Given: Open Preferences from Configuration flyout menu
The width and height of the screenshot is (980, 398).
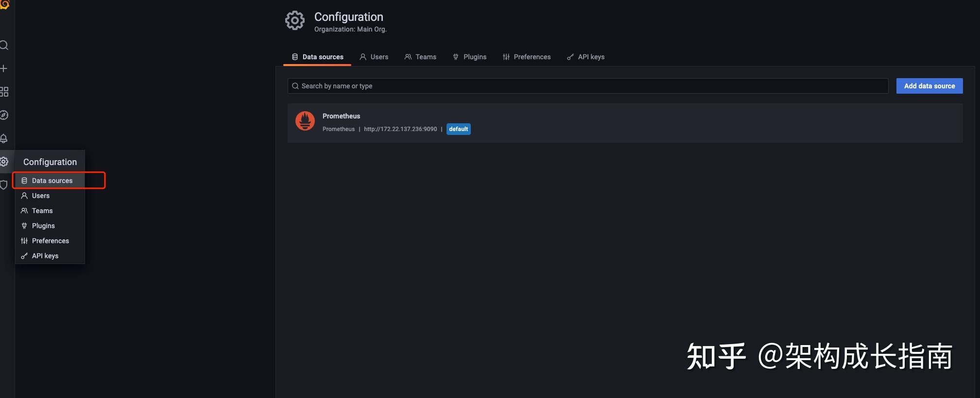Looking at the screenshot, I should 51,241.
